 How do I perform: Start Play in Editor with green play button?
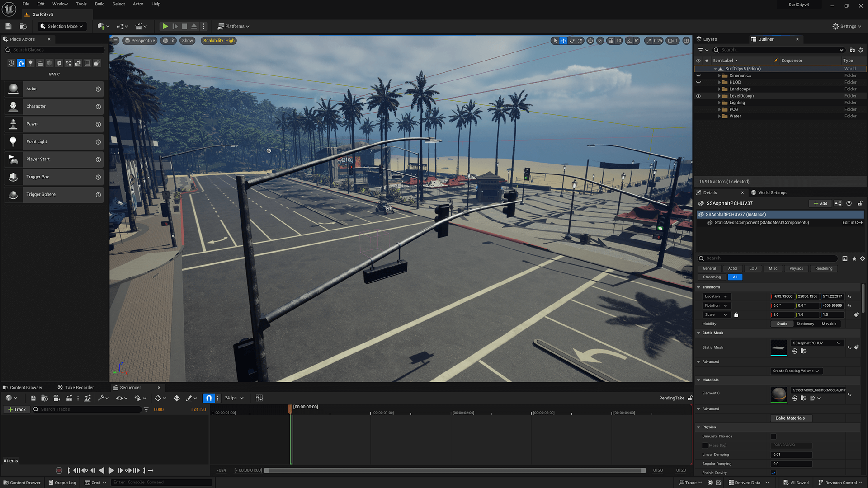[165, 26]
